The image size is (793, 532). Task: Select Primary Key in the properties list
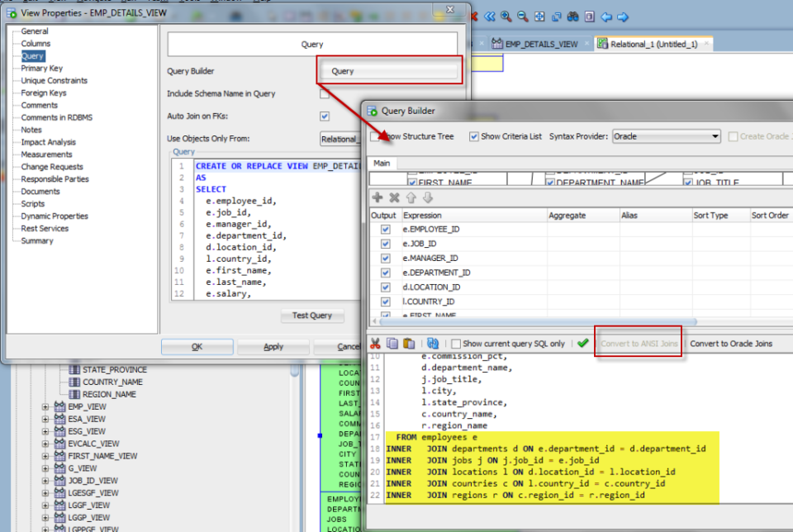(41, 69)
